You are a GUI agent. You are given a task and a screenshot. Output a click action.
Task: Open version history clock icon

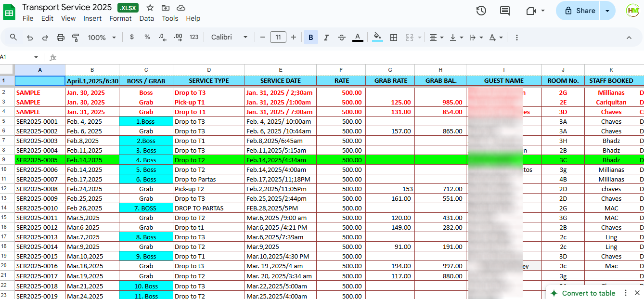point(481,11)
